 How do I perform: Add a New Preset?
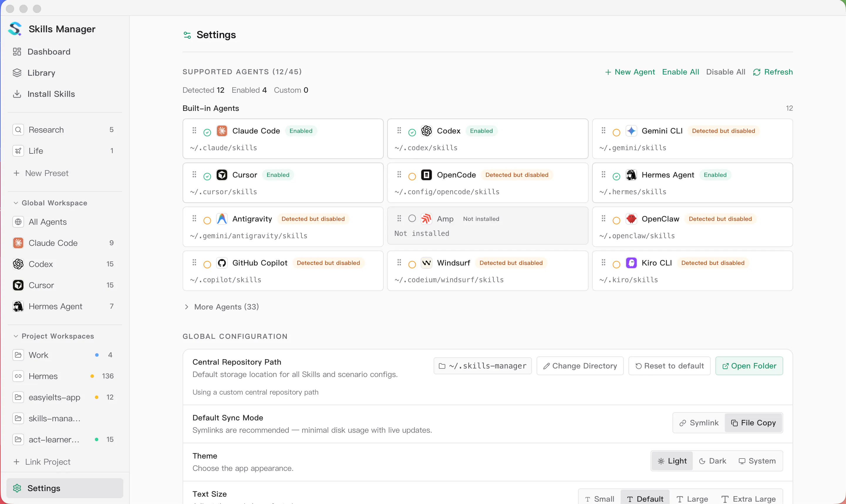[41, 173]
